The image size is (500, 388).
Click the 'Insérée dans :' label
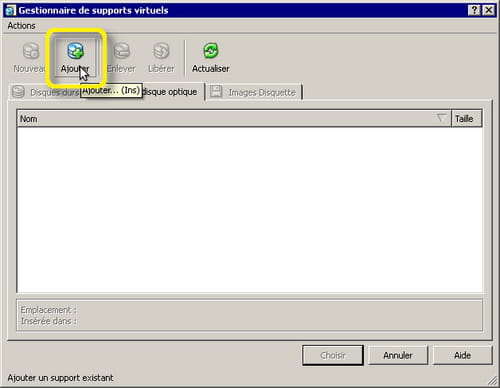[49, 321]
